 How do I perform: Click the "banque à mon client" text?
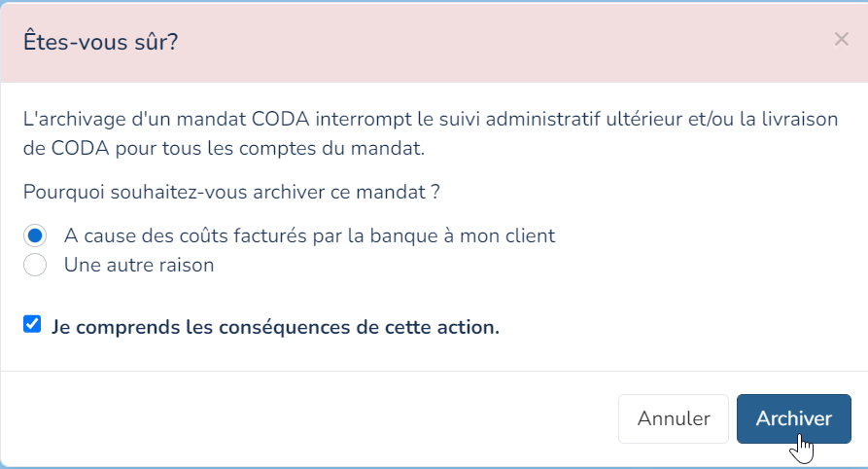click(463, 235)
